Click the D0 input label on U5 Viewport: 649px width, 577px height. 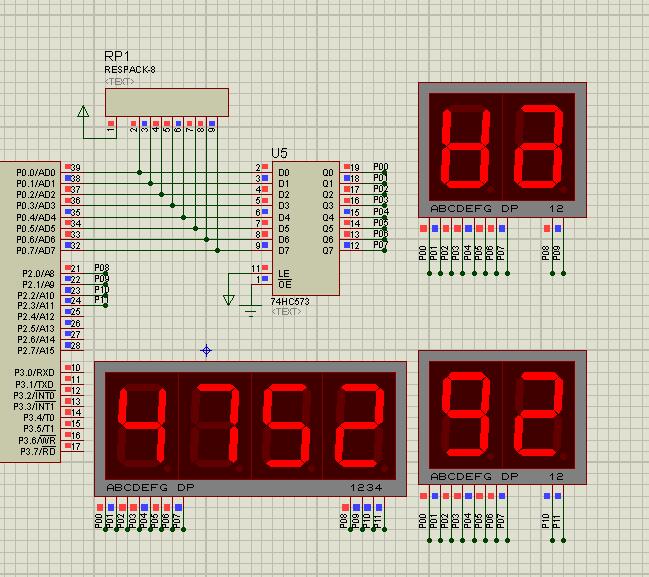tap(284, 173)
